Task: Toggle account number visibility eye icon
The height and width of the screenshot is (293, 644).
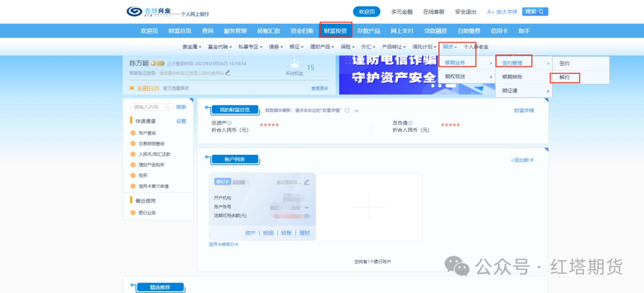Action: (306, 207)
